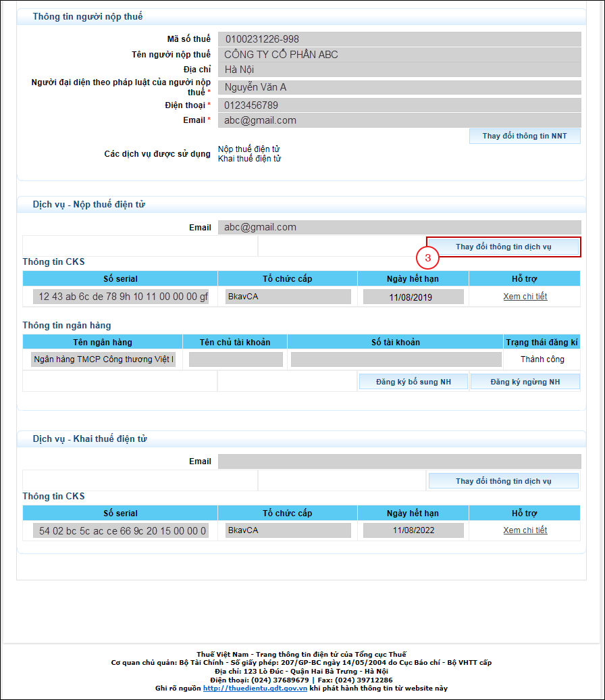
Task: Click the Địa chỉ field showing Hà Nội
Action: point(399,70)
